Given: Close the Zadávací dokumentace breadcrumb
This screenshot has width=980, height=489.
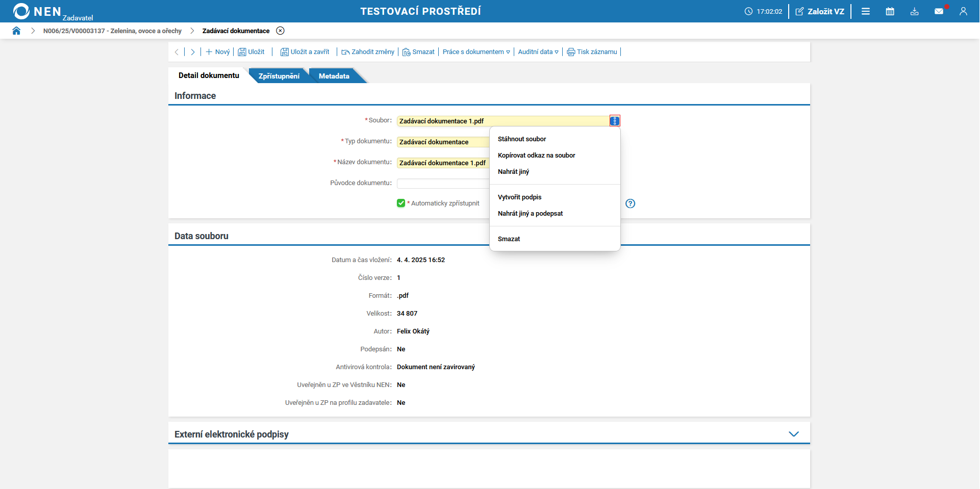Looking at the screenshot, I should click(x=280, y=31).
